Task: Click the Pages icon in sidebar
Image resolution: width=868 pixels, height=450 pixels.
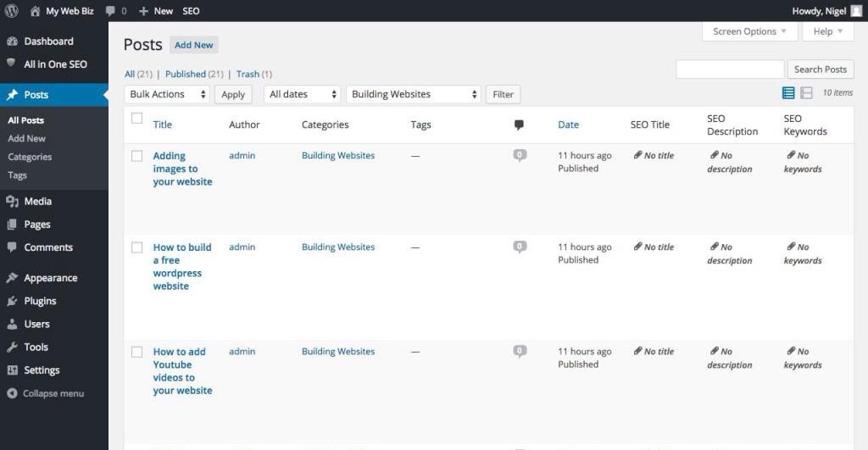Action: click(x=12, y=225)
